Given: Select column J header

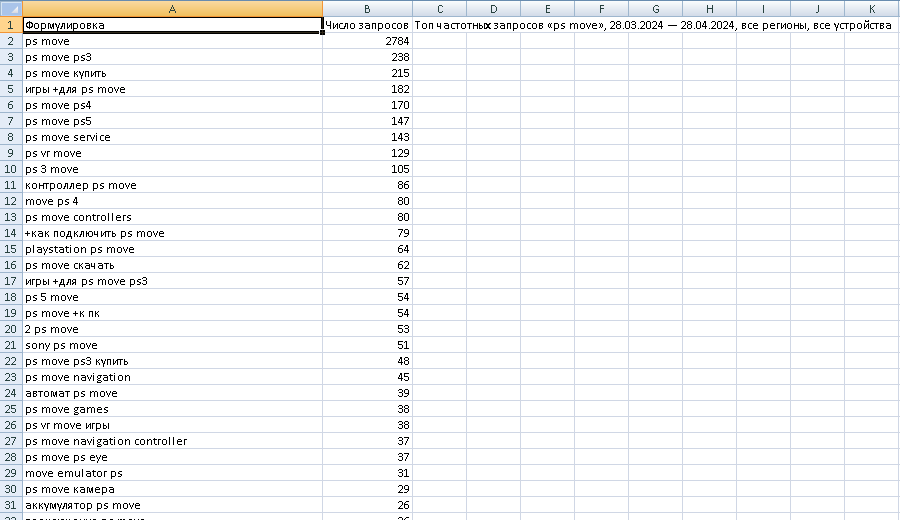Looking at the screenshot, I should [817, 9].
